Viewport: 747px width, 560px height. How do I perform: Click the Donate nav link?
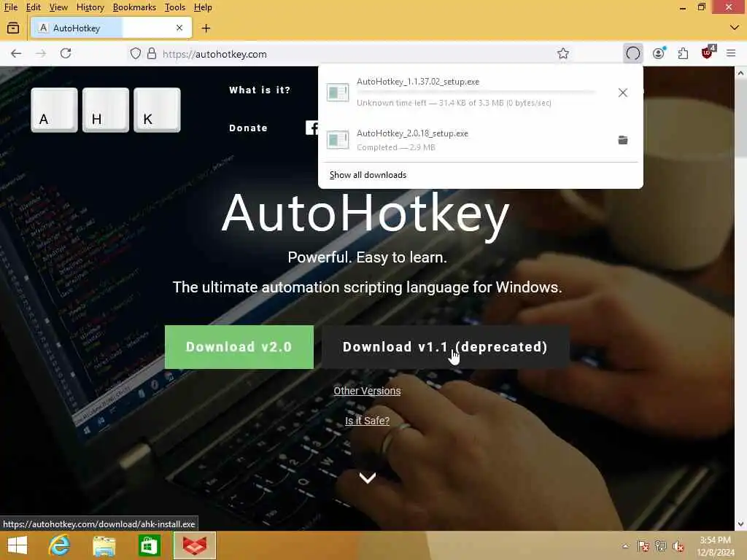tap(248, 128)
